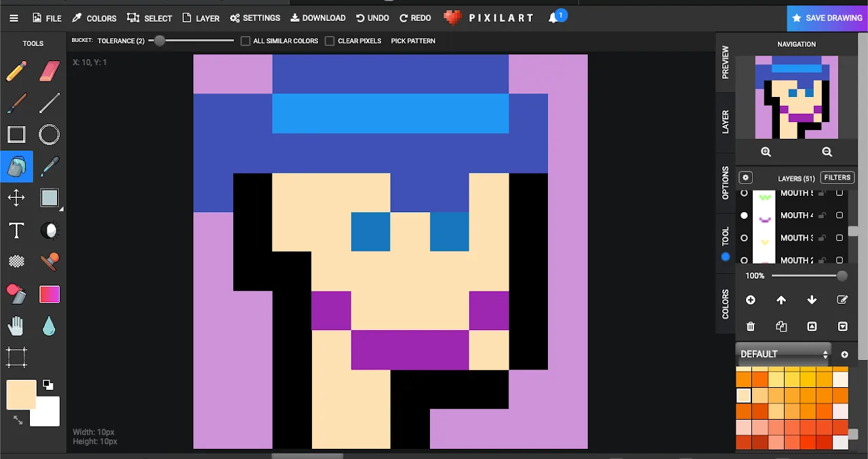868x459 pixels.
Task: Select the Circle shape tool
Action: 50,134
